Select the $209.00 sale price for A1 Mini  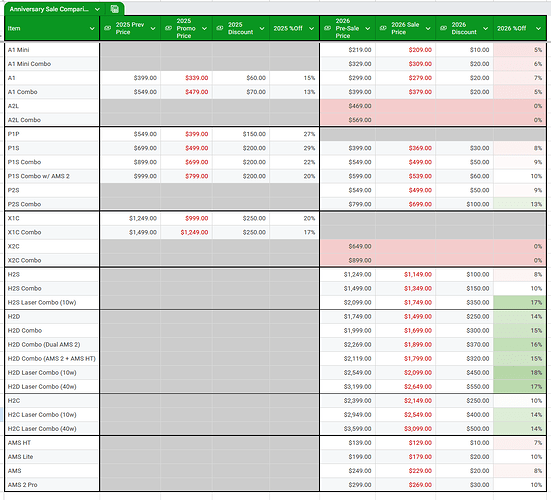[406, 50]
